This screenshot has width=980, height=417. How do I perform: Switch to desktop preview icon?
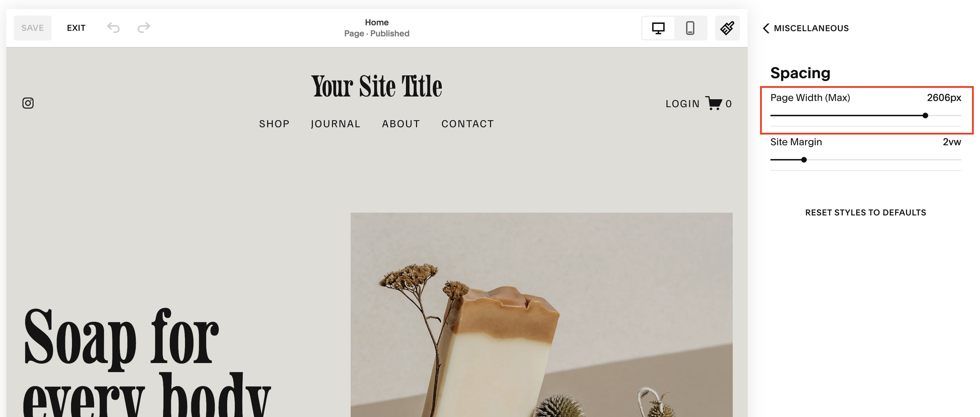point(658,28)
